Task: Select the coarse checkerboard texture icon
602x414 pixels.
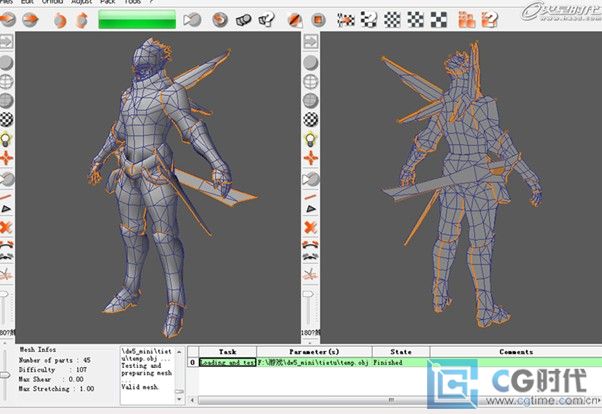Action: pos(438,20)
